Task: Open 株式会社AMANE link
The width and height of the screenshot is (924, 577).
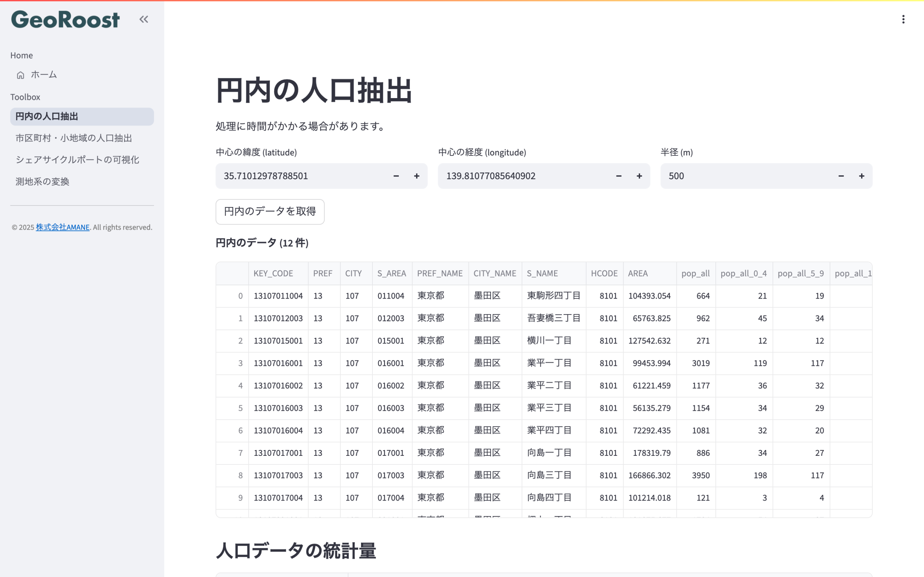Action: [62, 228]
